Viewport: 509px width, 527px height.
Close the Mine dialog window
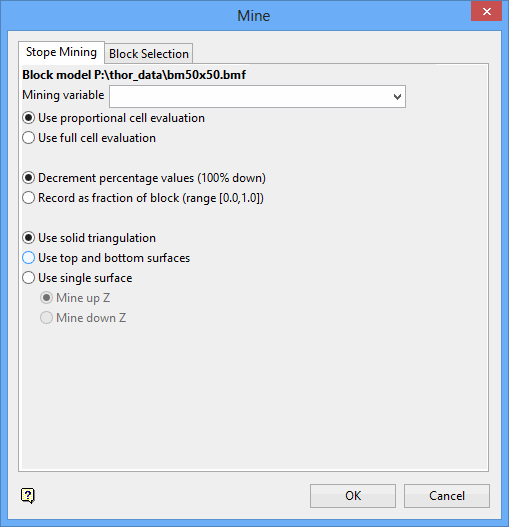coord(486,12)
